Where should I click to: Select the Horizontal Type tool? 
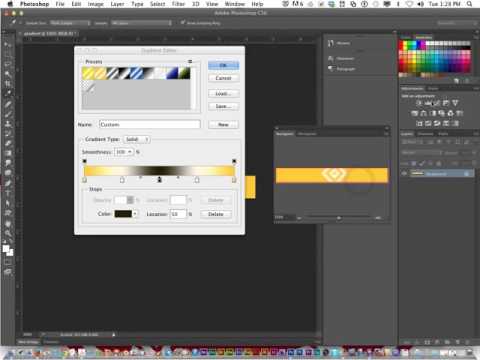point(8,193)
